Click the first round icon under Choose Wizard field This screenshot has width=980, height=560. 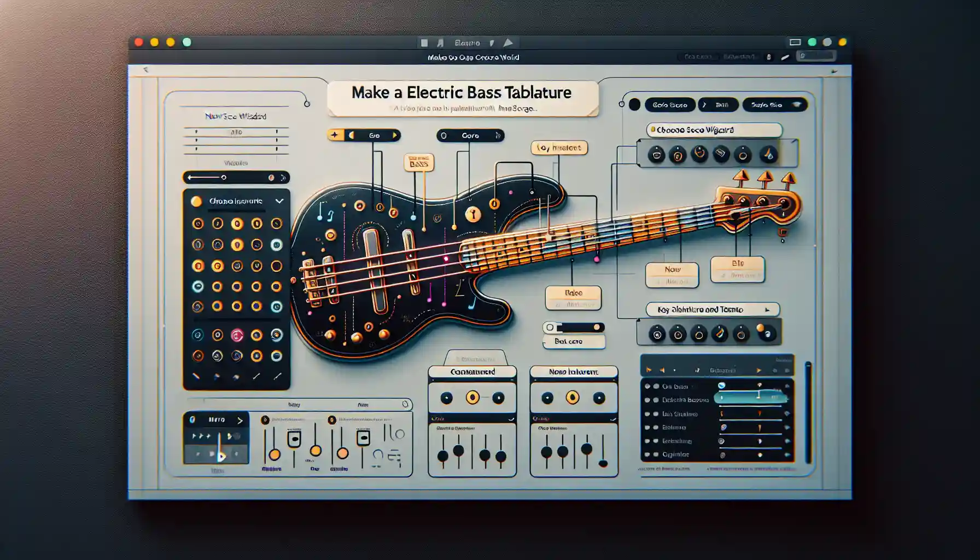tap(656, 155)
